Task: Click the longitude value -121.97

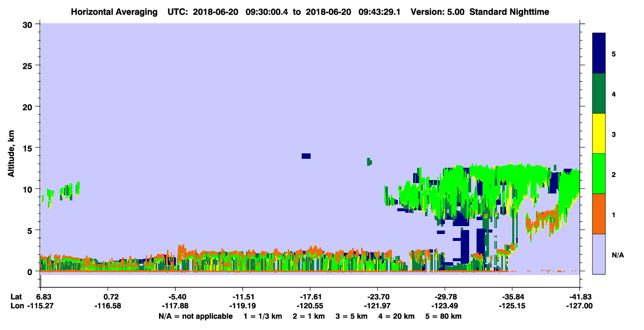Action: [377, 306]
